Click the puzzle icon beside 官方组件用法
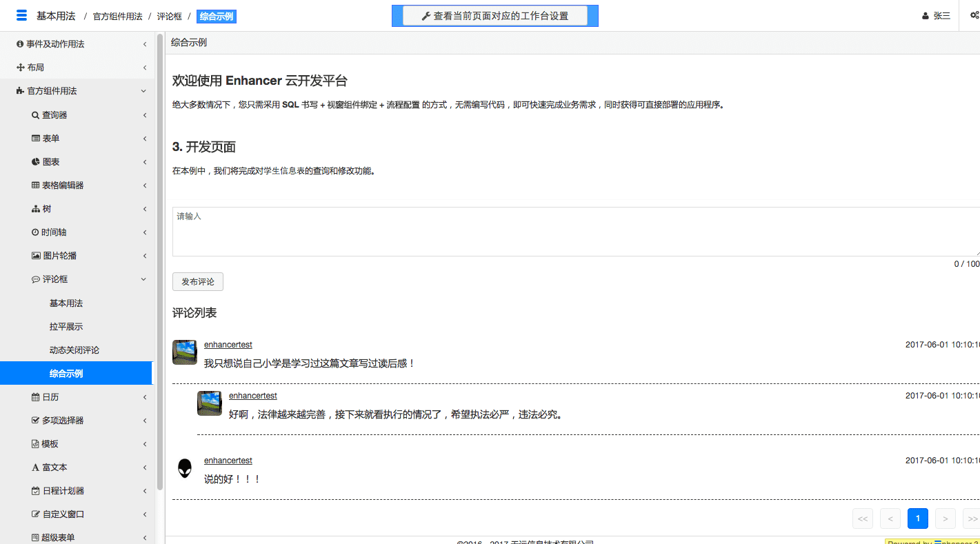Image resolution: width=980 pixels, height=544 pixels. point(21,91)
